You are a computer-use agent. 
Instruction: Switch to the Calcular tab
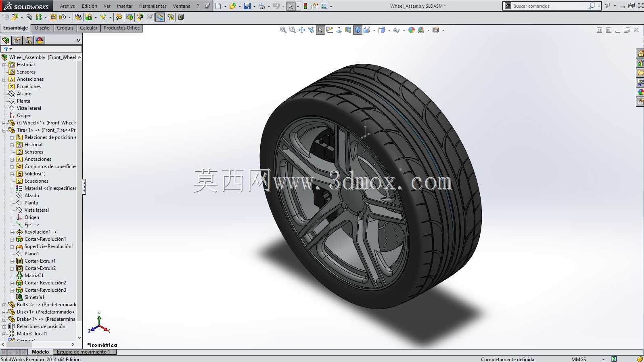[88, 28]
